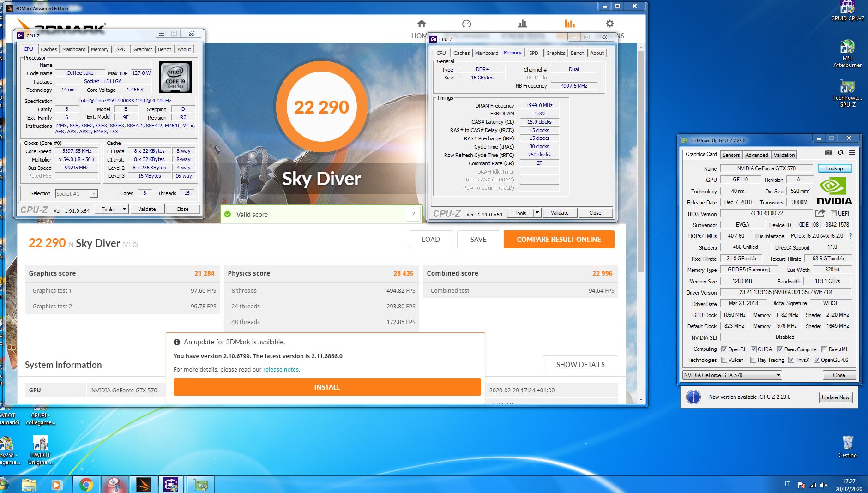The width and height of the screenshot is (868, 493).
Task: Open the Sensors tab in GPU-Z
Action: click(731, 155)
